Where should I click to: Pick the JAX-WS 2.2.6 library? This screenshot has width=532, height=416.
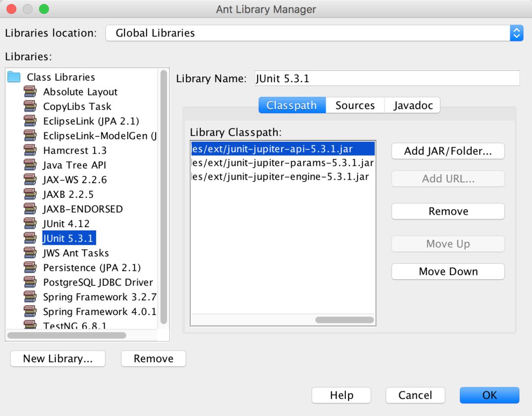[x=75, y=180]
